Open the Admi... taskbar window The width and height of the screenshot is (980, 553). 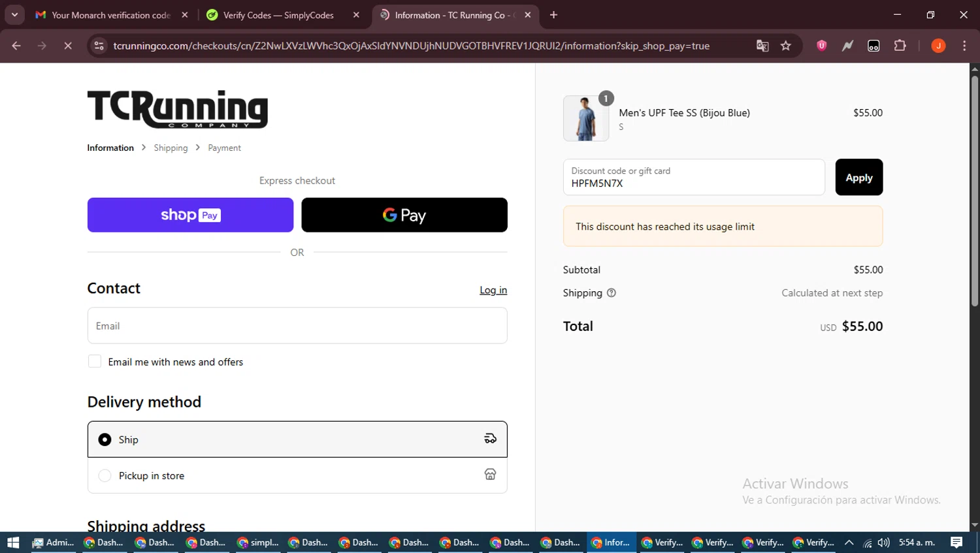(54, 543)
